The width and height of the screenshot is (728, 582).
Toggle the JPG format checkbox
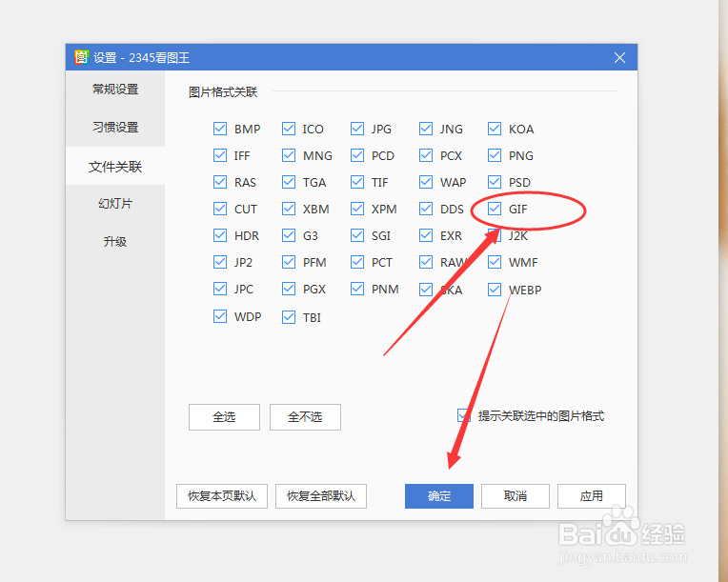pyautogui.click(x=357, y=129)
